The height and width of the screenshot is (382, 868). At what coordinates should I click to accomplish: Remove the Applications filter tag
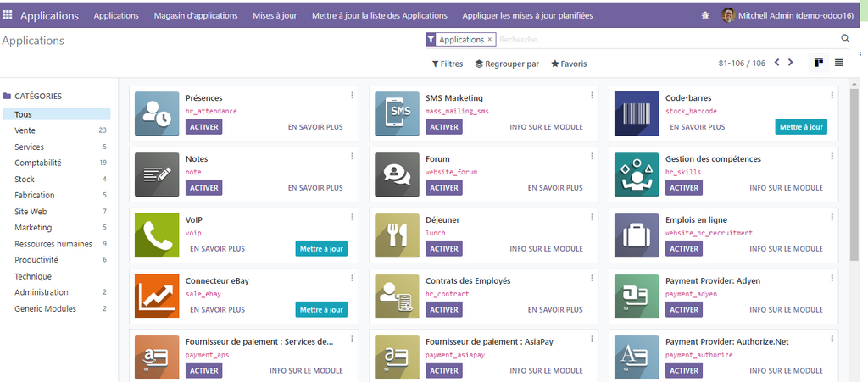489,40
